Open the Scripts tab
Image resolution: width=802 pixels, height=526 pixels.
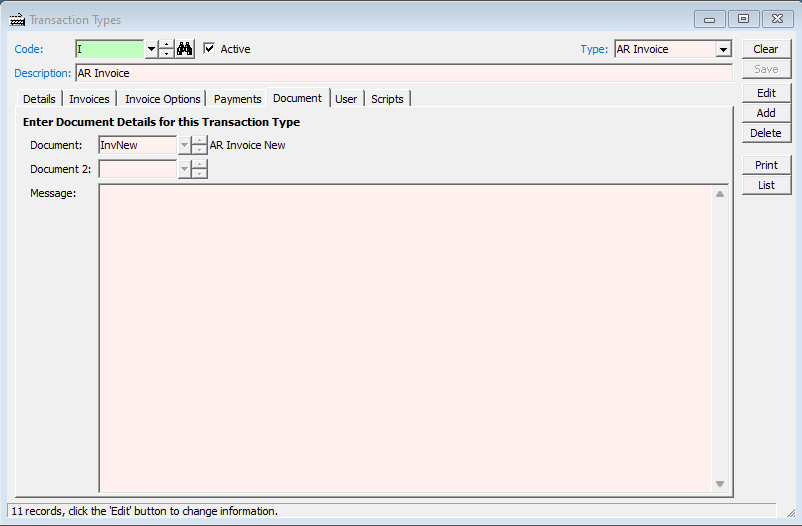(387, 99)
